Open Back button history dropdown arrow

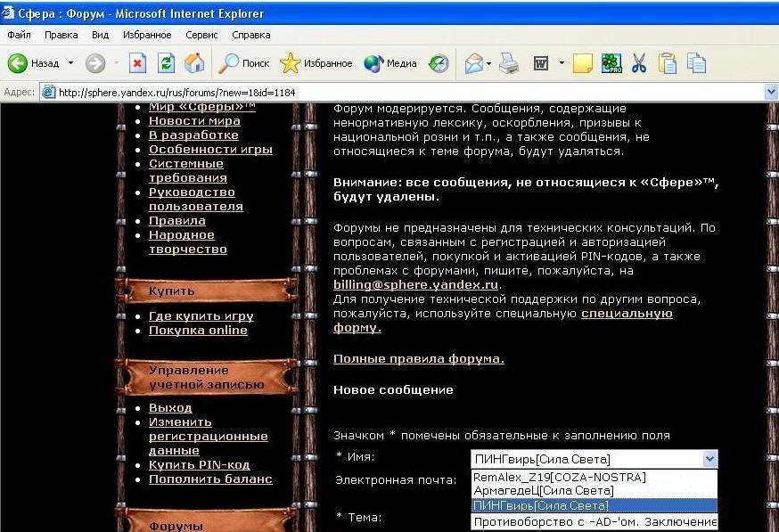coord(70,63)
